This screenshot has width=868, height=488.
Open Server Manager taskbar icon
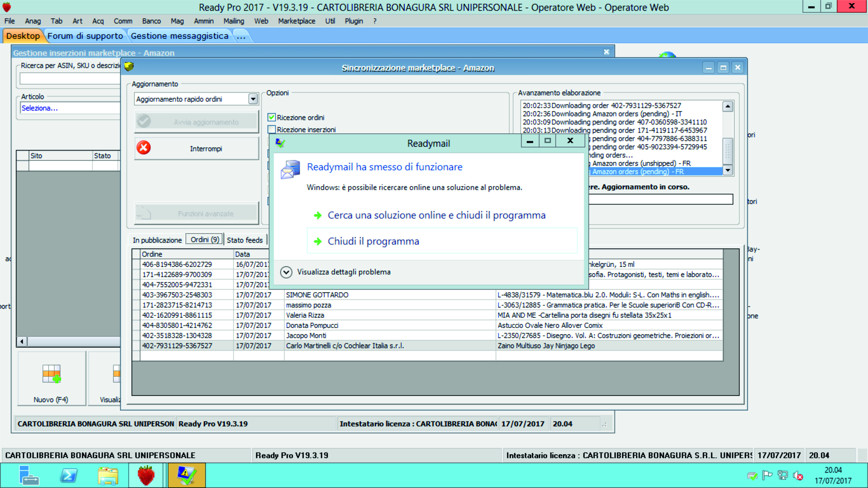click(x=29, y=475)
